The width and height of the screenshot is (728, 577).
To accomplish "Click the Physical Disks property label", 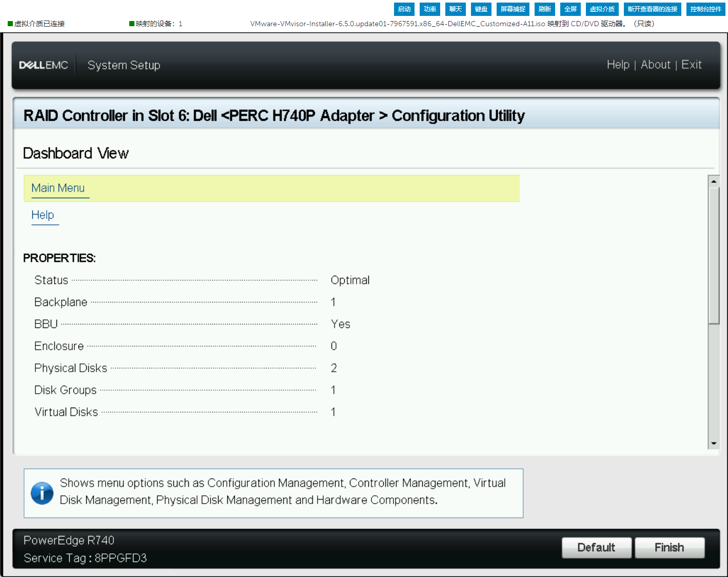I will click(x=71, y=368).
